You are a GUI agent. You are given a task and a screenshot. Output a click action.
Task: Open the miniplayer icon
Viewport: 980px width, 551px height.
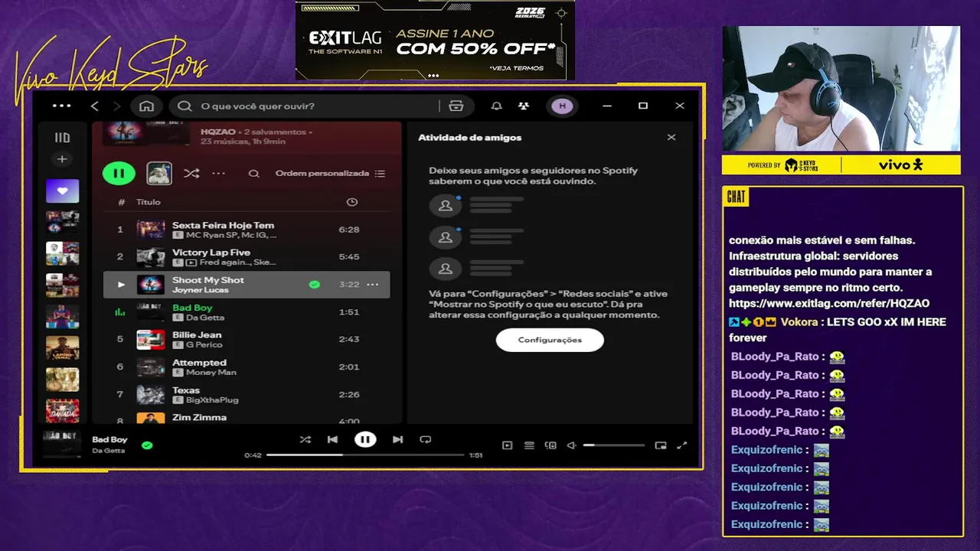[x=661, y=445]
